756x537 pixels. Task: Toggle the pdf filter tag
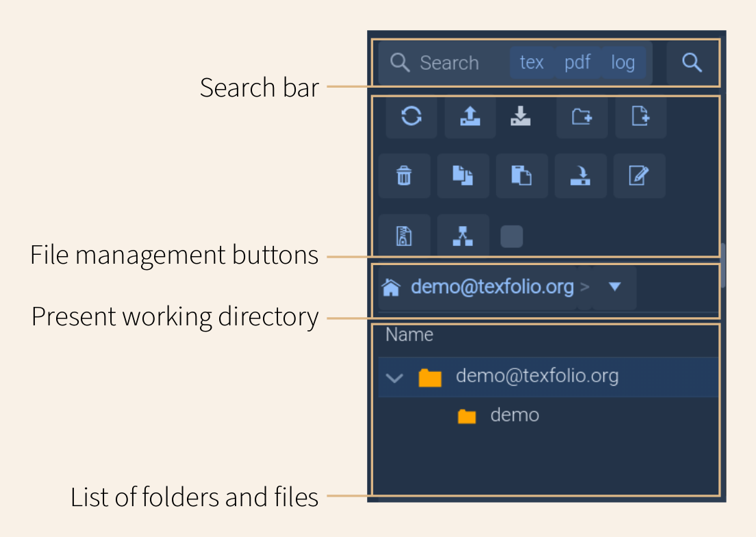[x=577, y=62]
